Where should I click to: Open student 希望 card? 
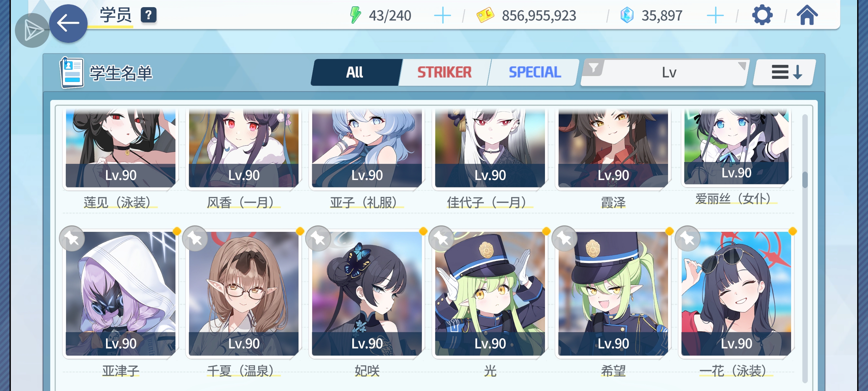point(613,294)
